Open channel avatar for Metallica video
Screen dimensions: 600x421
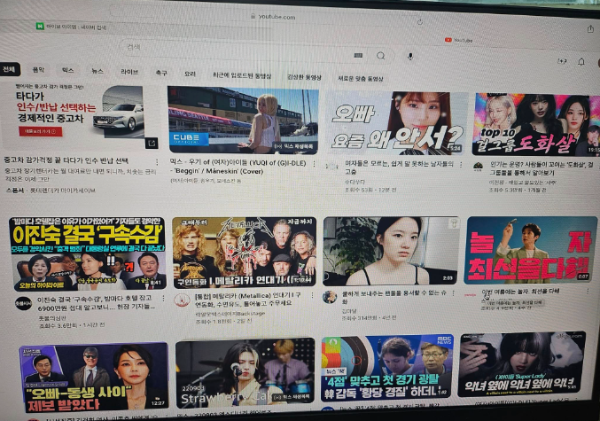182,300
